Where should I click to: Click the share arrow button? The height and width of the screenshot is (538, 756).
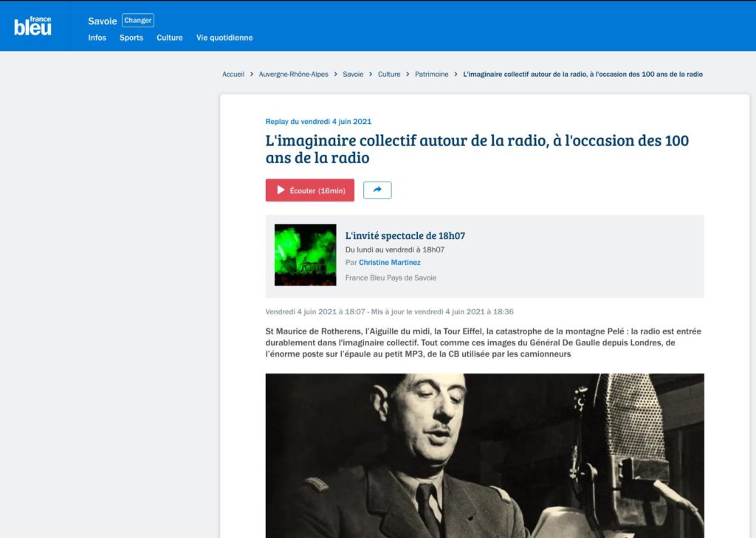point(377,190)
